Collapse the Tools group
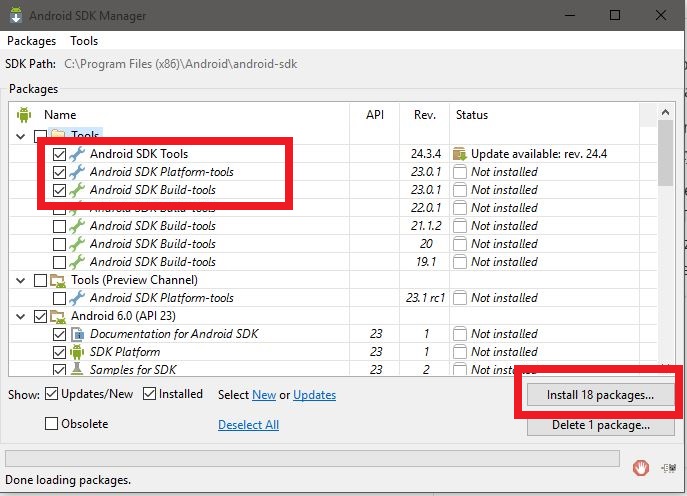The width and height of the screenshot is (687, 496). [21, 136]
